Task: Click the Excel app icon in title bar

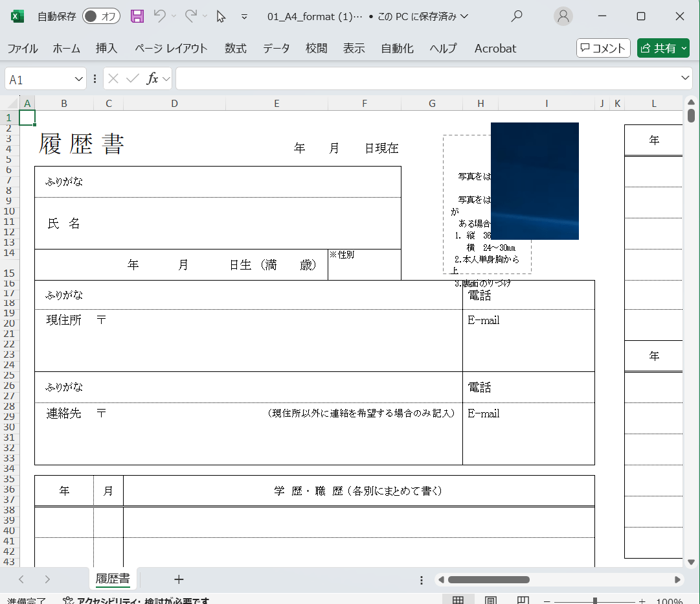Action: coord(17,17)
